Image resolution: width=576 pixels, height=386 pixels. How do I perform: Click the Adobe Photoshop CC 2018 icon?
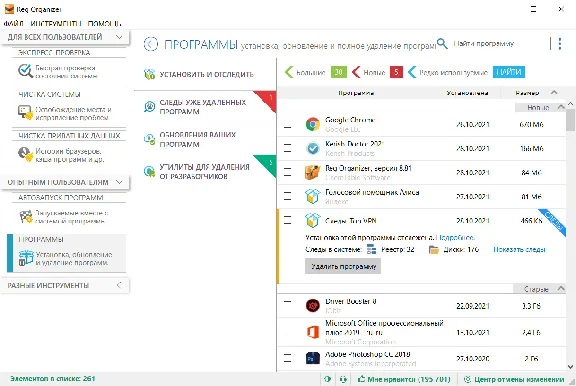point(313,358)
